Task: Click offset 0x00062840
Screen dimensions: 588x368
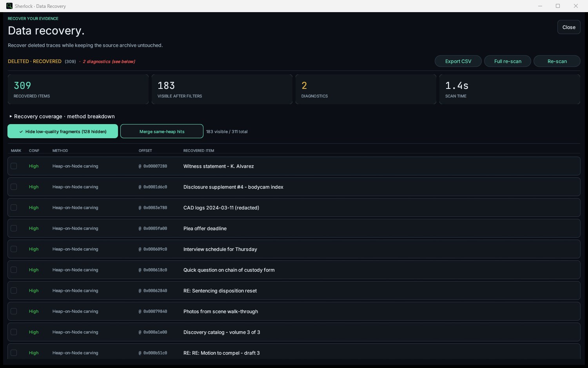Action: click(153, 290)
